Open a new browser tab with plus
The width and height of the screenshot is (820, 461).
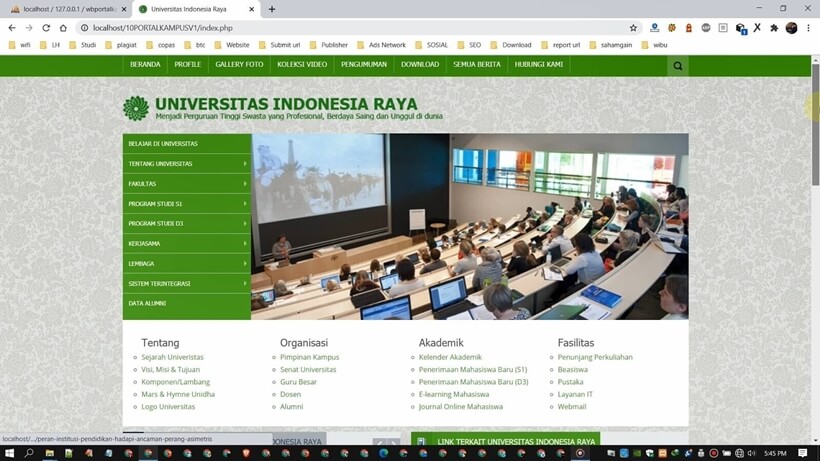pos(272,9)
